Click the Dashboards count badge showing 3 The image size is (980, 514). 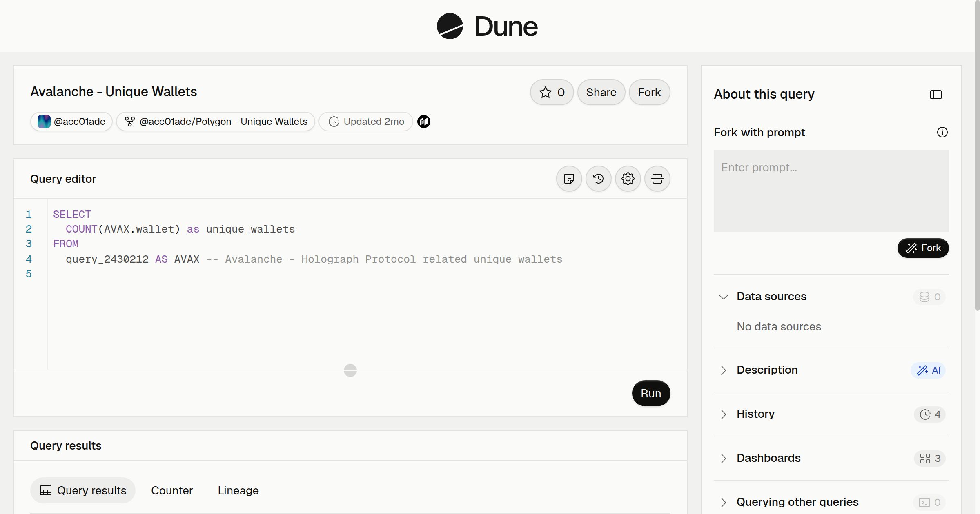click(x=930, y=459)
